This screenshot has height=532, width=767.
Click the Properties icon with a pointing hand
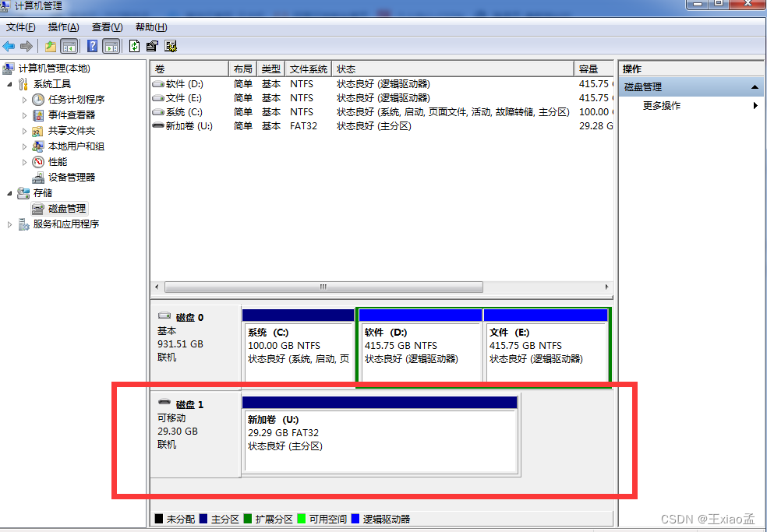[x=152, y=47]
